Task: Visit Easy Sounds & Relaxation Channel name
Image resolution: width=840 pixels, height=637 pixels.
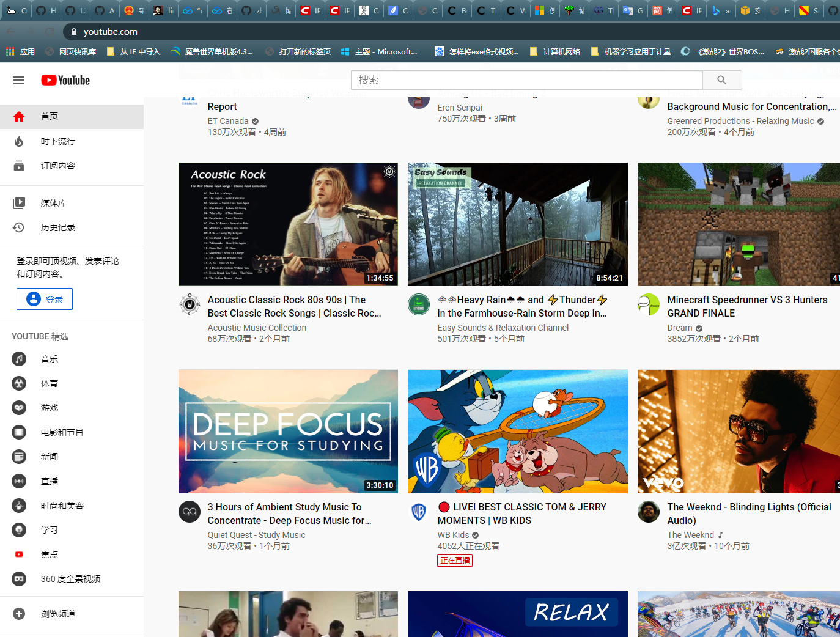Action: (x=503, y=328)
